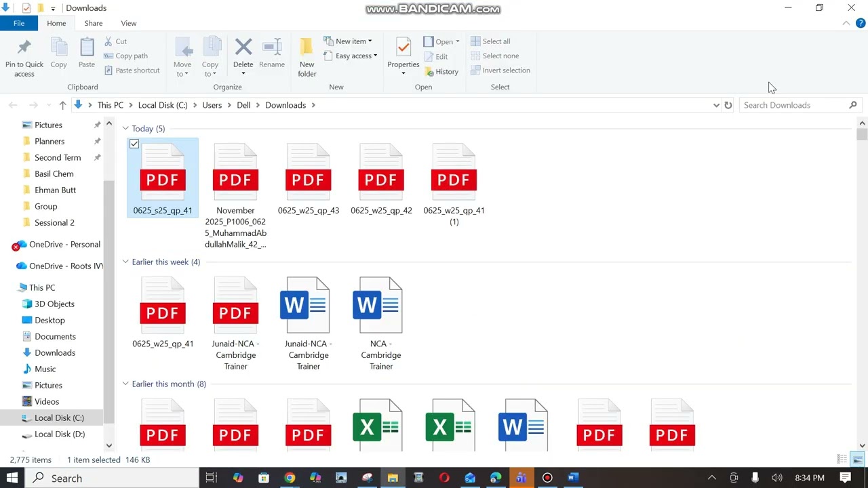Image resolution: width=868 pixels, height=488 pixels.
Task: Select Basil Chem folder in sidebar
Action: [54, 174]
